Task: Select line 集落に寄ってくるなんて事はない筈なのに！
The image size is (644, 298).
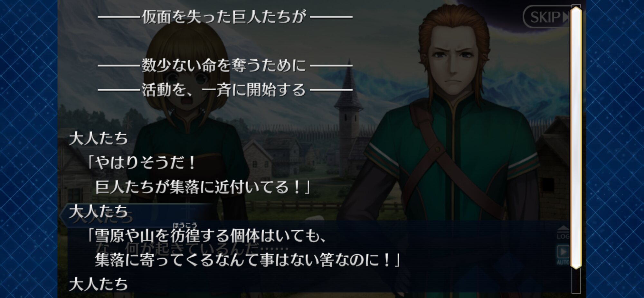Action: coord(247,260)
